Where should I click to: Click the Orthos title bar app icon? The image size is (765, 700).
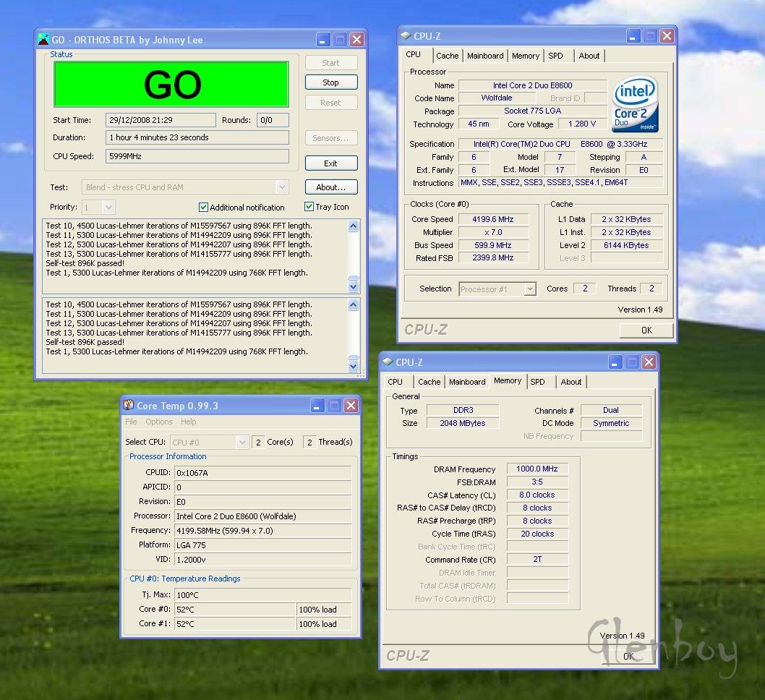click(43, 39)
